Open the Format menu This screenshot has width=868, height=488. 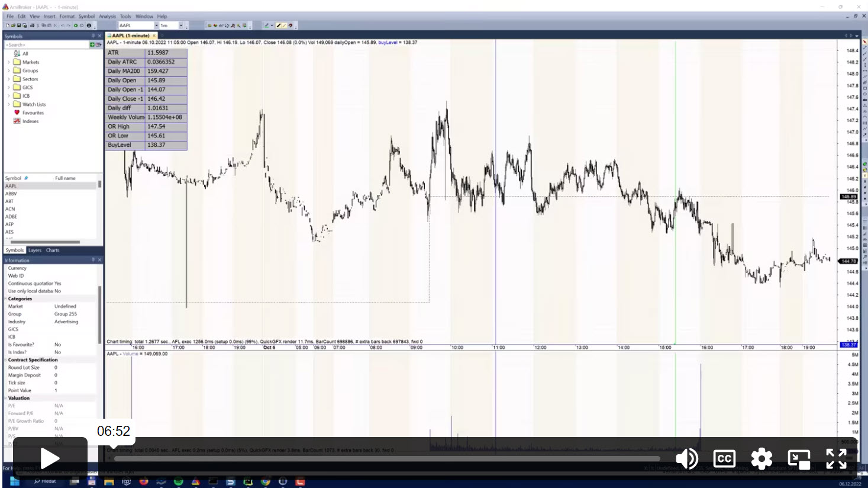coord(67,17)
